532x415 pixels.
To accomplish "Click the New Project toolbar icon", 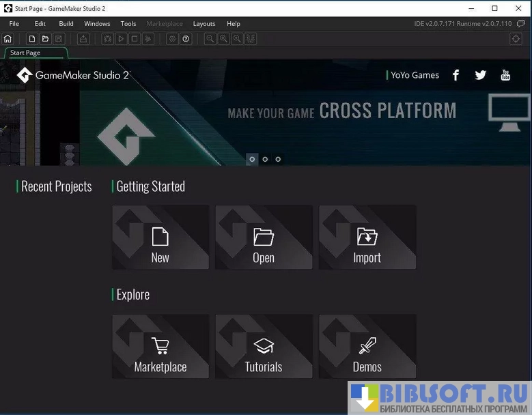I will tap(31, 39).
